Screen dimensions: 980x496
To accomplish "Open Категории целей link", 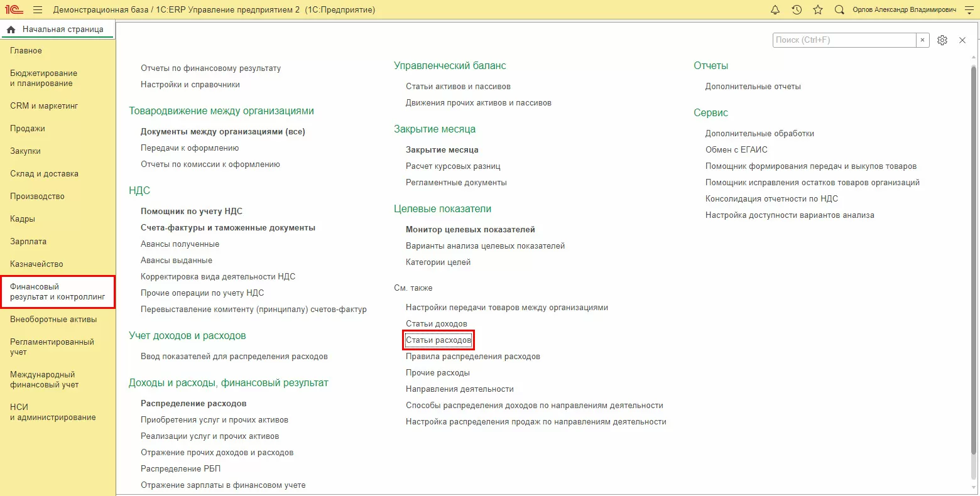I will 438,262.
